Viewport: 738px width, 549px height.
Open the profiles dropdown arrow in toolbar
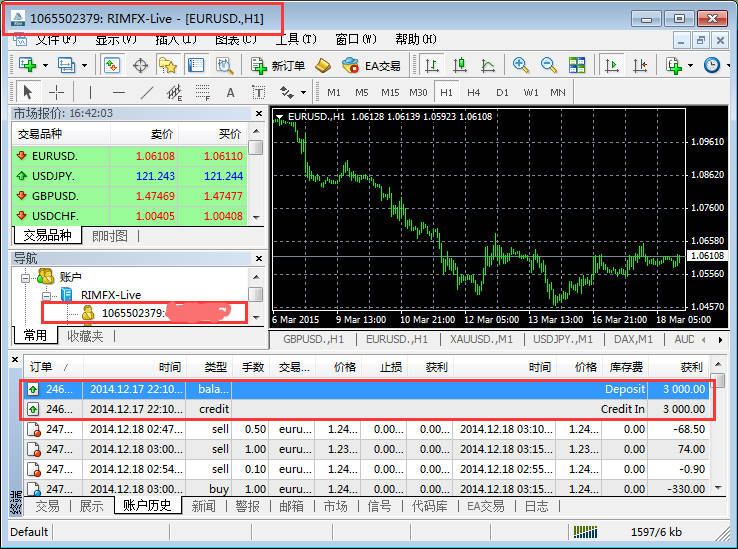point(84,65)
